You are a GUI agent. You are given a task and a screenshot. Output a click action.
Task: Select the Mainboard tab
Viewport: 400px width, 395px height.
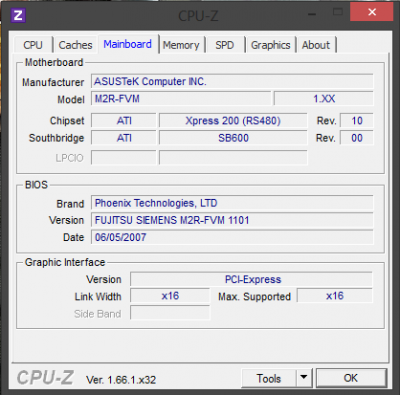tap(128, 44)
